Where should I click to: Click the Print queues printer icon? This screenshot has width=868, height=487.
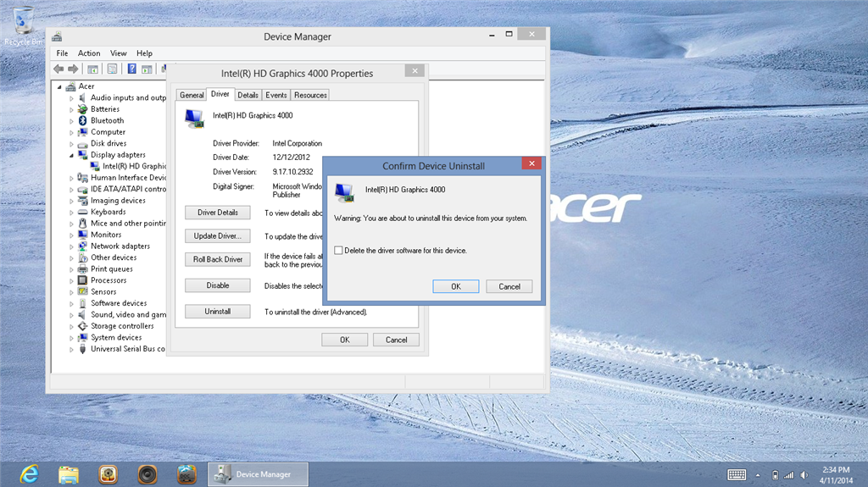pos(82,268)
